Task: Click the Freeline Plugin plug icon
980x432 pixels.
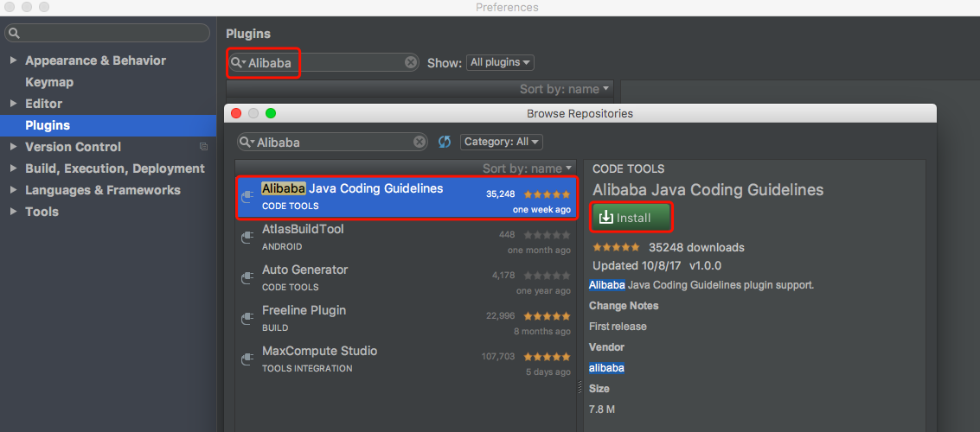Action: pyautogui.click(x=247, y=319)
